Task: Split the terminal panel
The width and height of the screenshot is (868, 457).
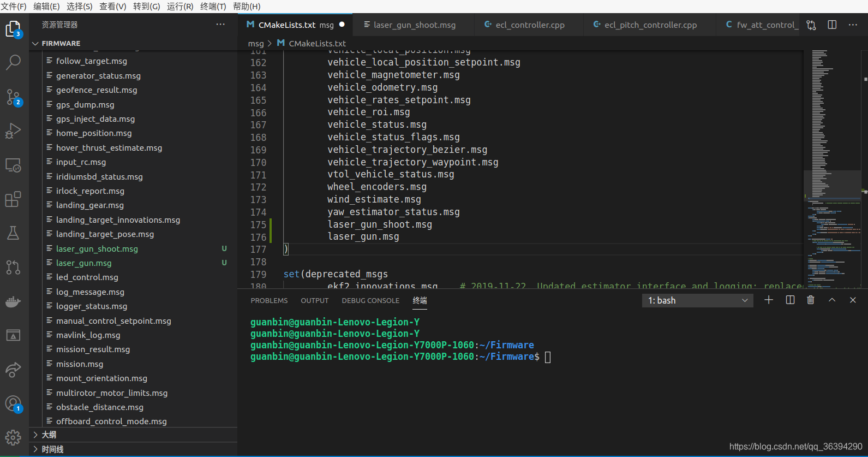Action: point(790,300)
